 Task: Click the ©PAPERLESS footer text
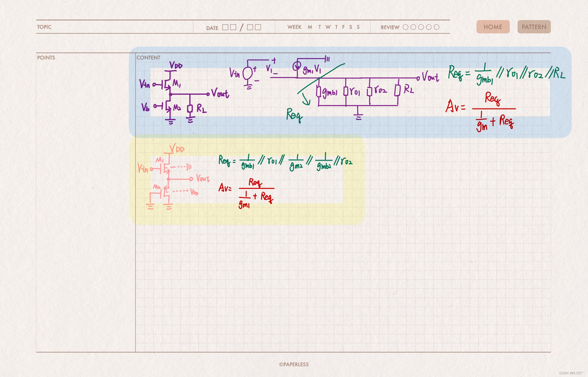click(294, 364)
